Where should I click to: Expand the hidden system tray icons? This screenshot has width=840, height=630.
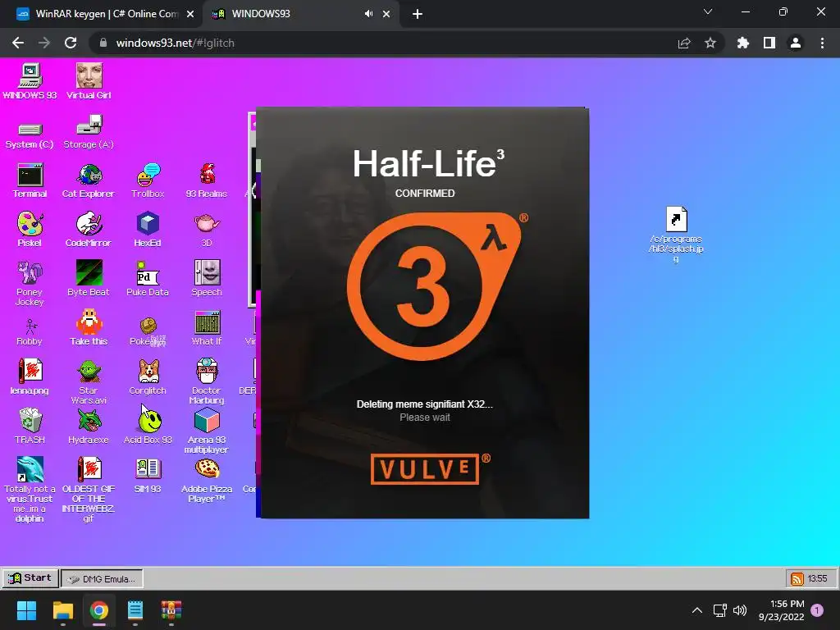(697, 610)
